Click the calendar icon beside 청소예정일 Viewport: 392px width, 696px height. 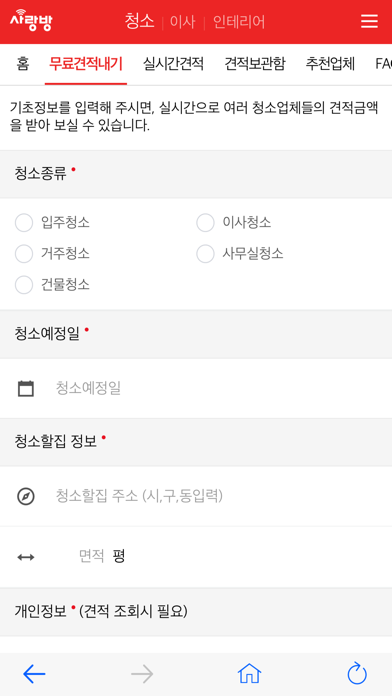pyautogui.click(x=26, y=388)
